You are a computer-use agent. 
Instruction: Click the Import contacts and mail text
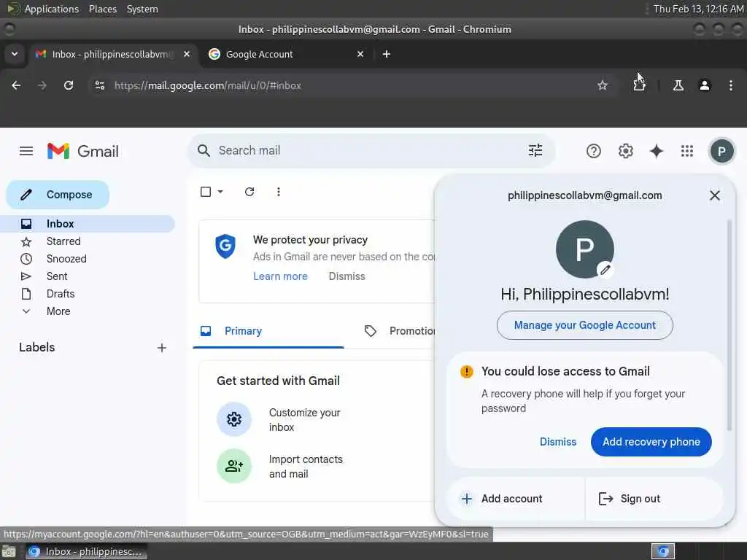tap(306, 466)
